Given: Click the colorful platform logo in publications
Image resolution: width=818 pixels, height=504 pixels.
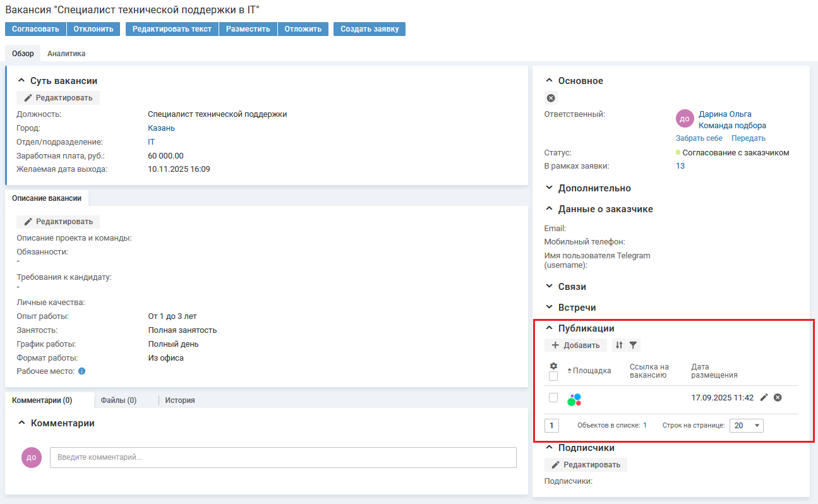Looking at the screenshot, I should tap(574, 399).
